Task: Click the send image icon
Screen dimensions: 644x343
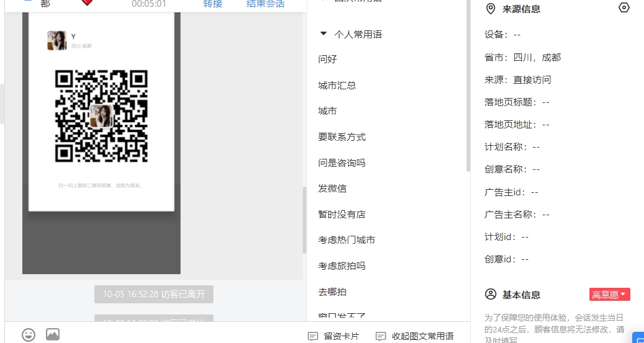Action: point(53,334)
